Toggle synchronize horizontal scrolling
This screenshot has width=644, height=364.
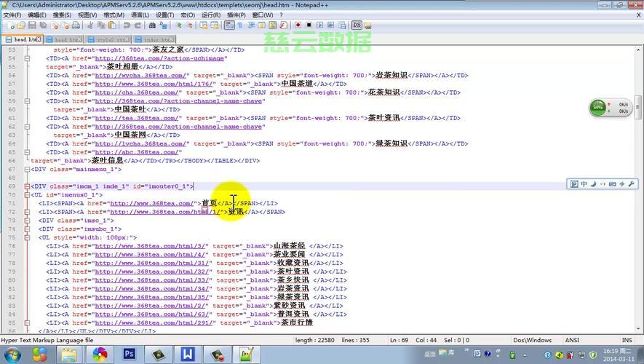[x=215, y=25]
